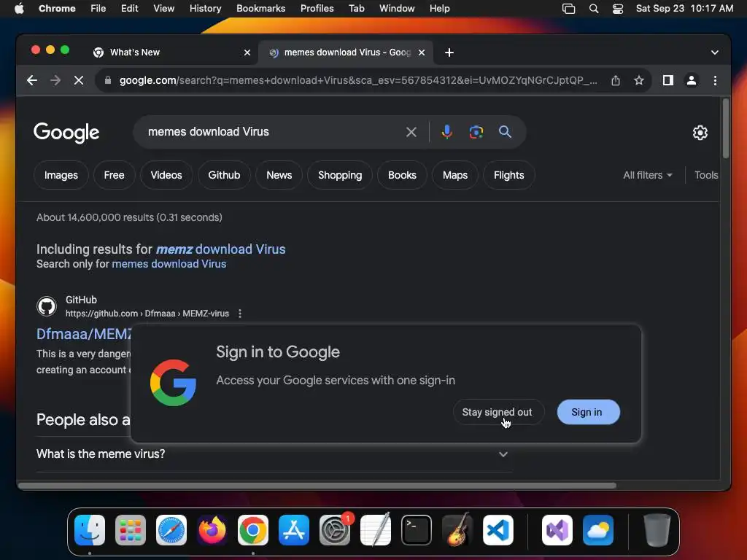Open the Dfmaaa/MEMZ-virus result title

coord(84,334)
